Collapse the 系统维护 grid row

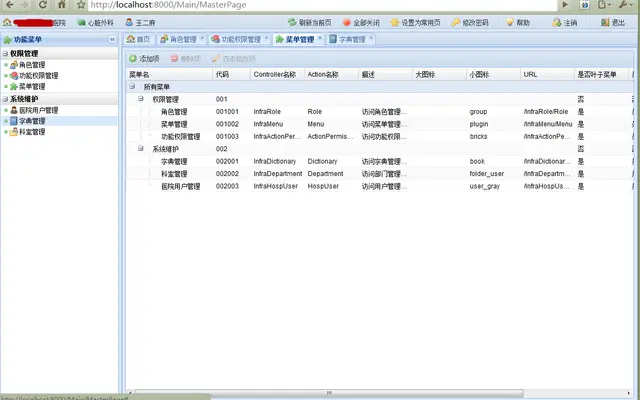coord(141,148)
